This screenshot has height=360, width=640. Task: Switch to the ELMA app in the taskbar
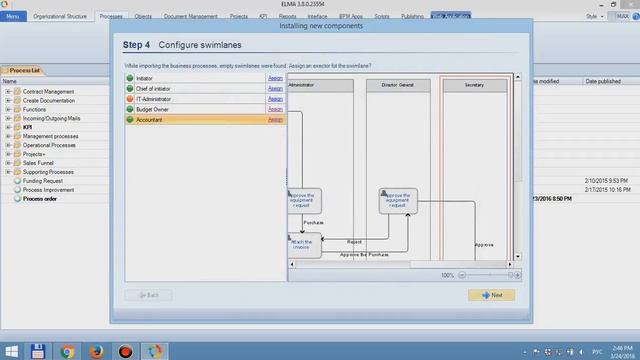click(154, 351)
